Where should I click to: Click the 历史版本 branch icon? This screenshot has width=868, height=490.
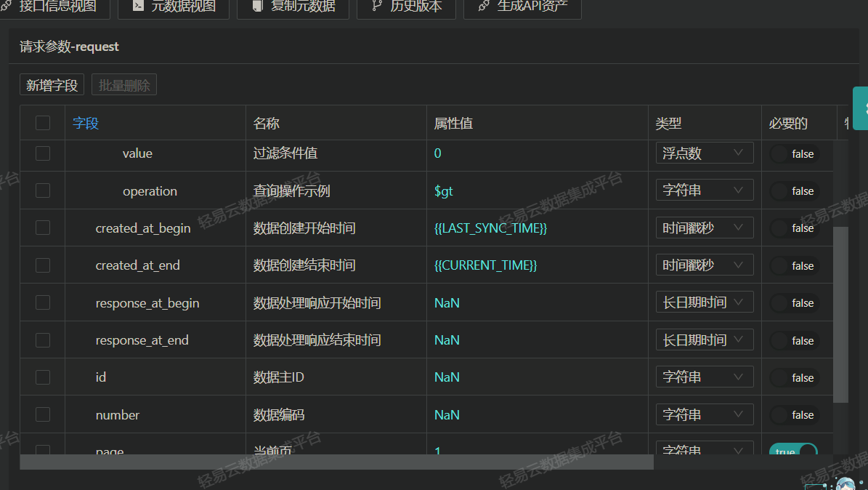pyautogui.click(x=377, y=6)
